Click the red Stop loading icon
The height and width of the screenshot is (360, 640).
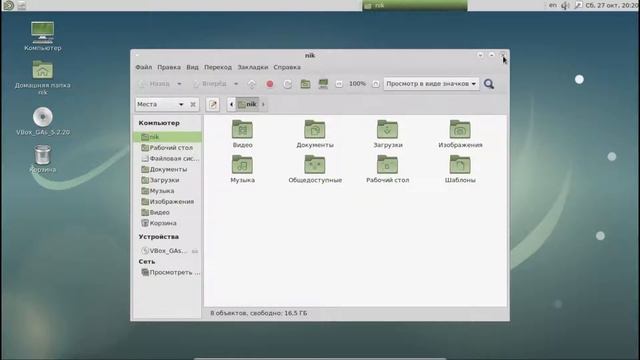click(x=270, y=84)
